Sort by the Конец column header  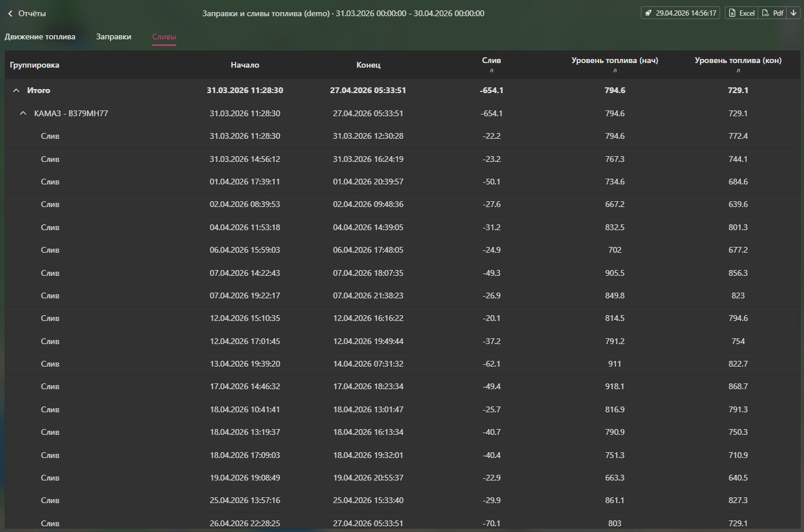click(x=368, y=65)
